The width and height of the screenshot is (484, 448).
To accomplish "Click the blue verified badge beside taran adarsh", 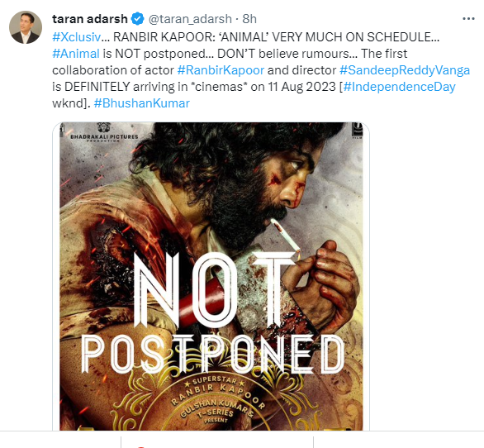I will (137, 19).
